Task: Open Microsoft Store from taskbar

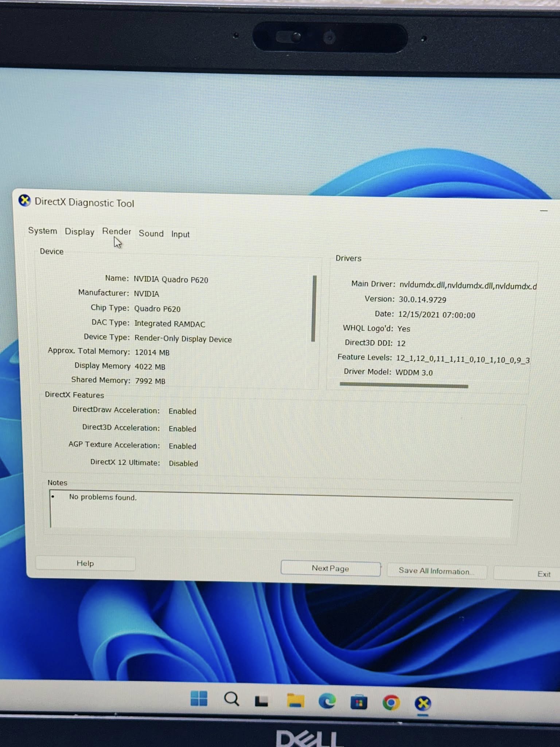Action: [359, 702]
